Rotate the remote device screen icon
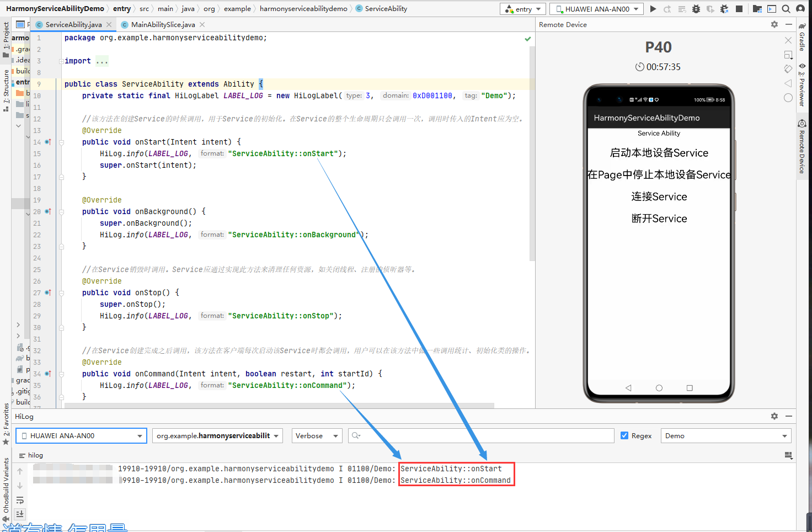This screenshot has width=812, height=532. coord(788,69)
